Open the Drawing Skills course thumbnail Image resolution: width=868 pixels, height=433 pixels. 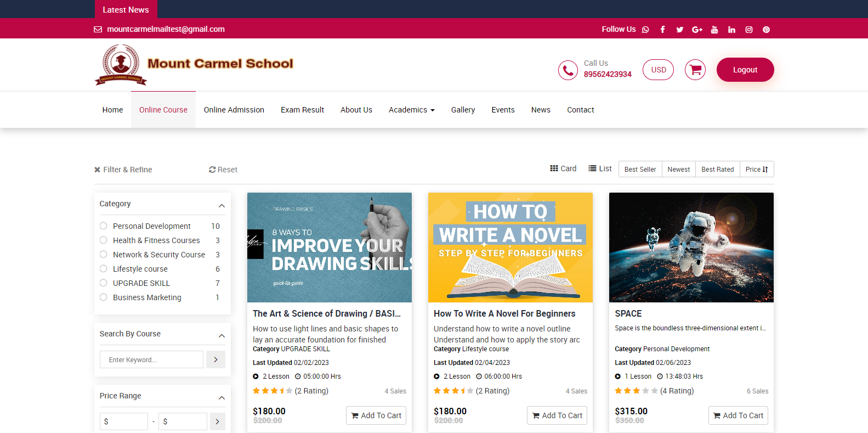pos(329,247)
